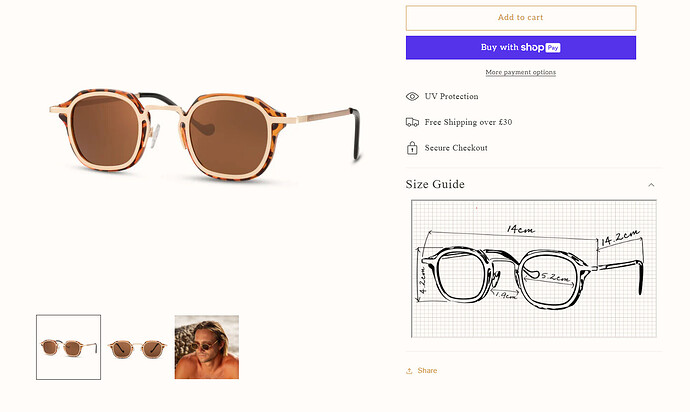
Task: Click the 14cm width label in diagram
Action: point(520,228)
